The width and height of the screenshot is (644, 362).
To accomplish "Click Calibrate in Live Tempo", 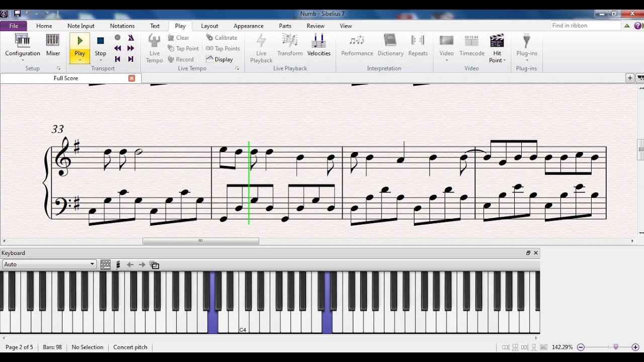I will pyautogui.click(x=221, y=38).
